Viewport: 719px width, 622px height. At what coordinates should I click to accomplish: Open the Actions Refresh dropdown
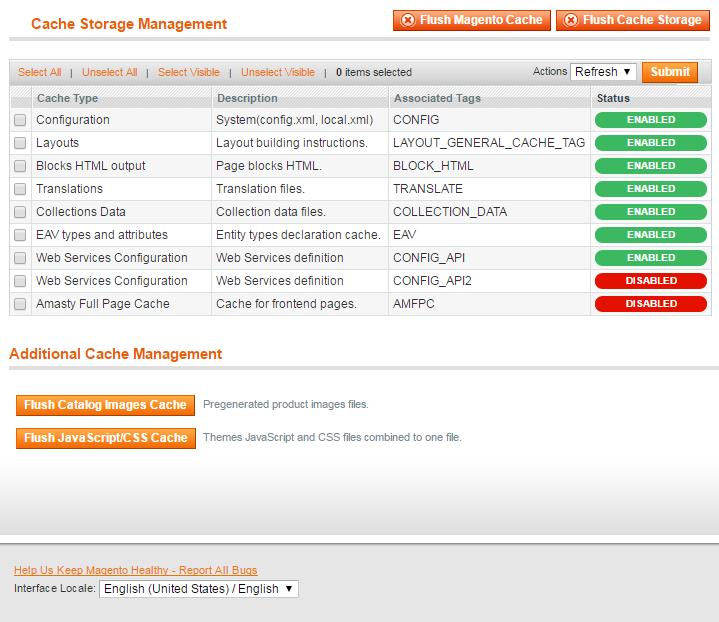[603, 72]
